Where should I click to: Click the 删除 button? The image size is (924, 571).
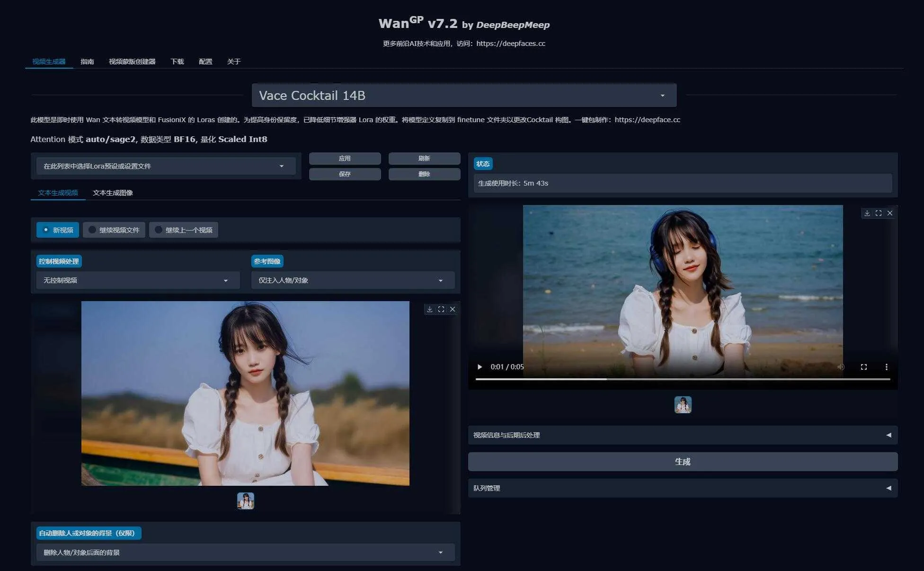click(424, 174)
